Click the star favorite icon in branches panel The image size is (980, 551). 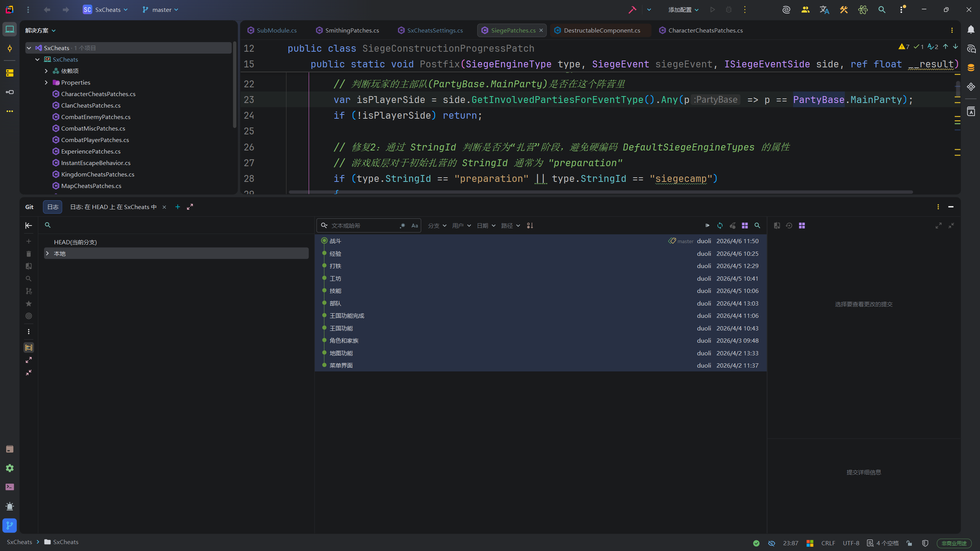(x=29, y=304)
